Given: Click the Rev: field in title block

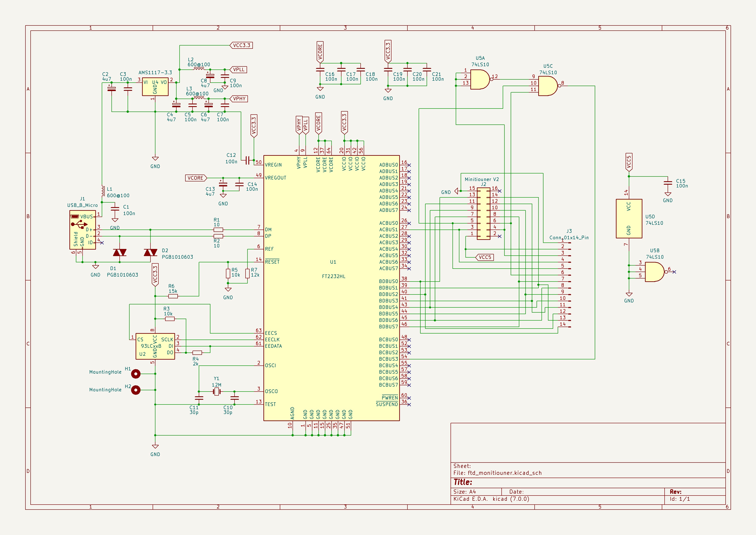Looking at the screenshot, I should point(676,491).
